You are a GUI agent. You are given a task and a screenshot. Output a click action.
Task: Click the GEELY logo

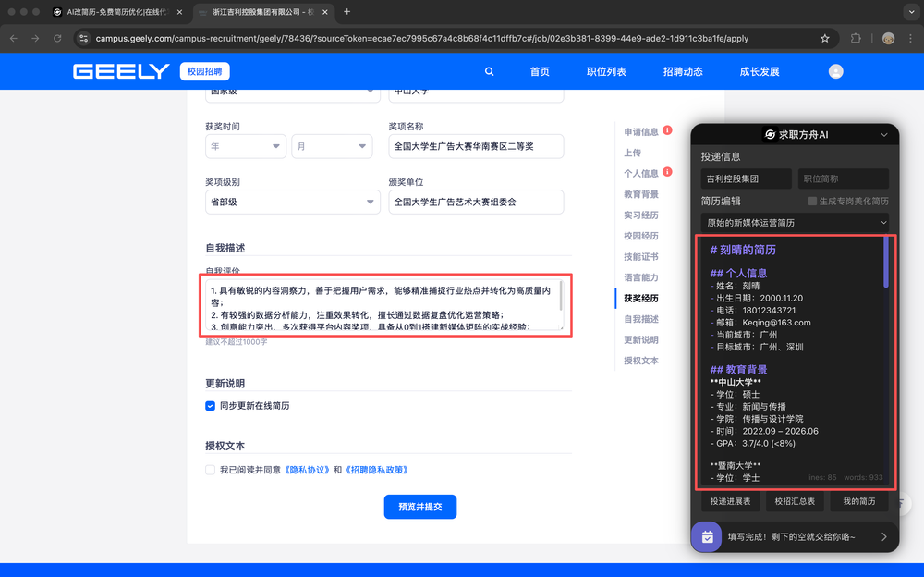click(121, 72)
